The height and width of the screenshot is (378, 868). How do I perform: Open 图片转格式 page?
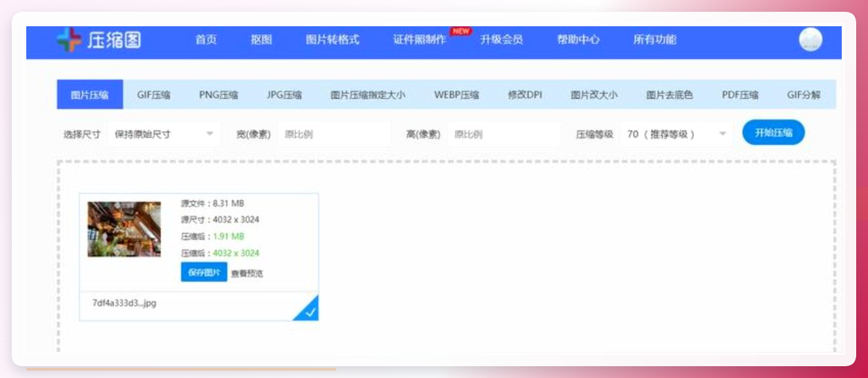click(332, 40)
